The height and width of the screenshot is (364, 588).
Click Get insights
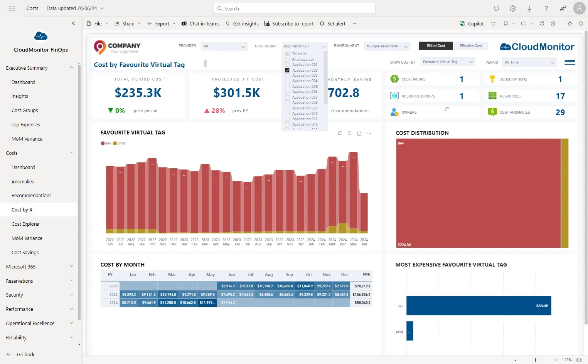click(242, 23)
